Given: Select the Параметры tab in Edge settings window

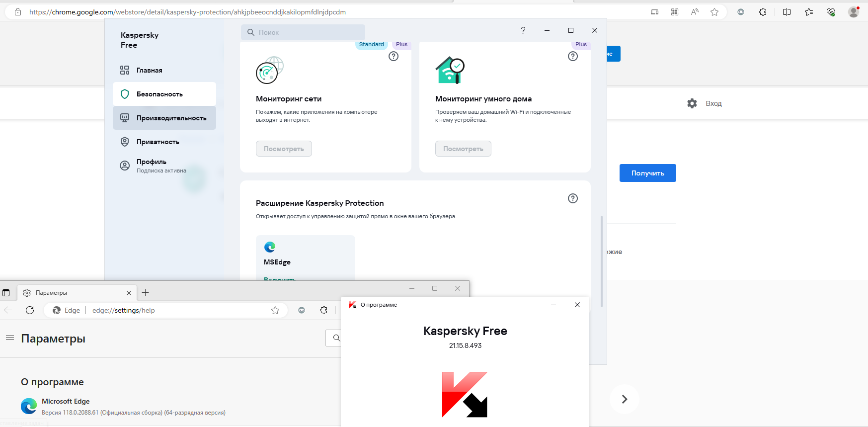Looking at the screenshot, I should point(77,293).
